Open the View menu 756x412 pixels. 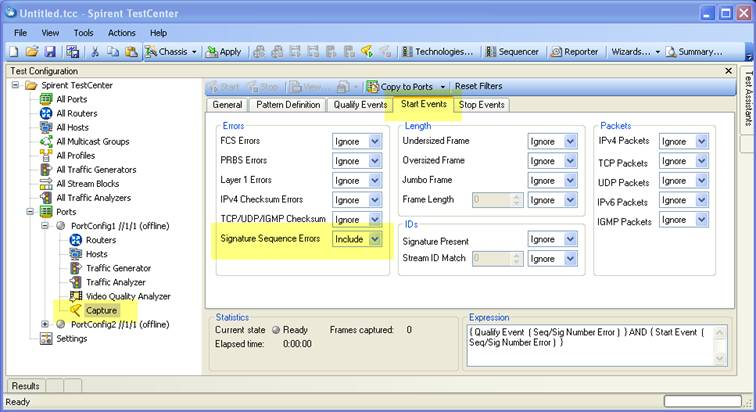[50, 33]
